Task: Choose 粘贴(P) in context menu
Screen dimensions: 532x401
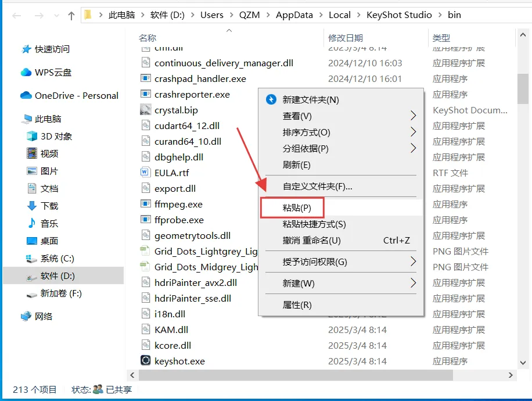Action: point(341,207)
